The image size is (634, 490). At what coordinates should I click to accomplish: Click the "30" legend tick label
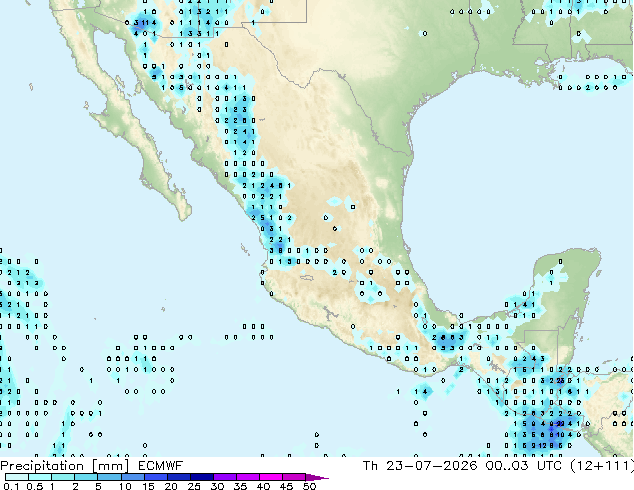[218, 486]
